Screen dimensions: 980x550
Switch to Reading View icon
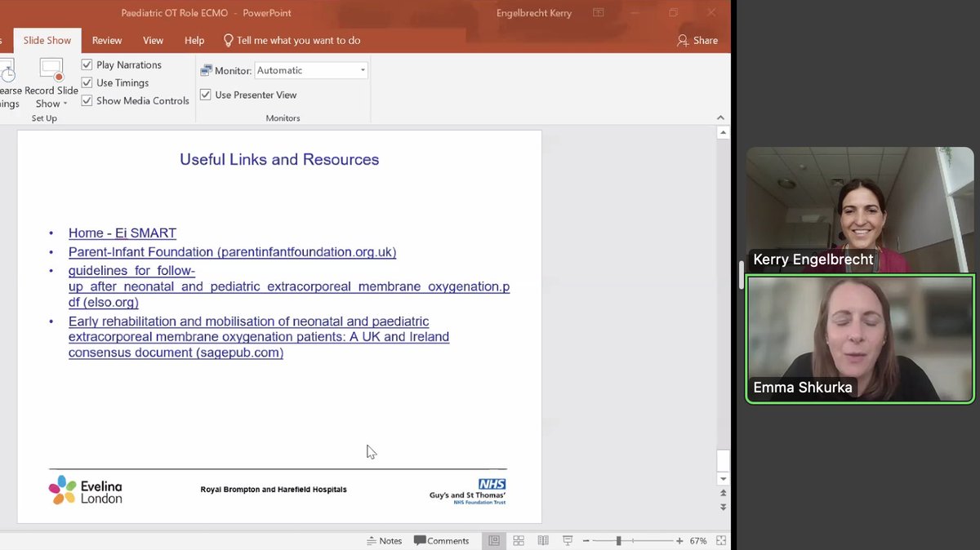pos(543,540)
